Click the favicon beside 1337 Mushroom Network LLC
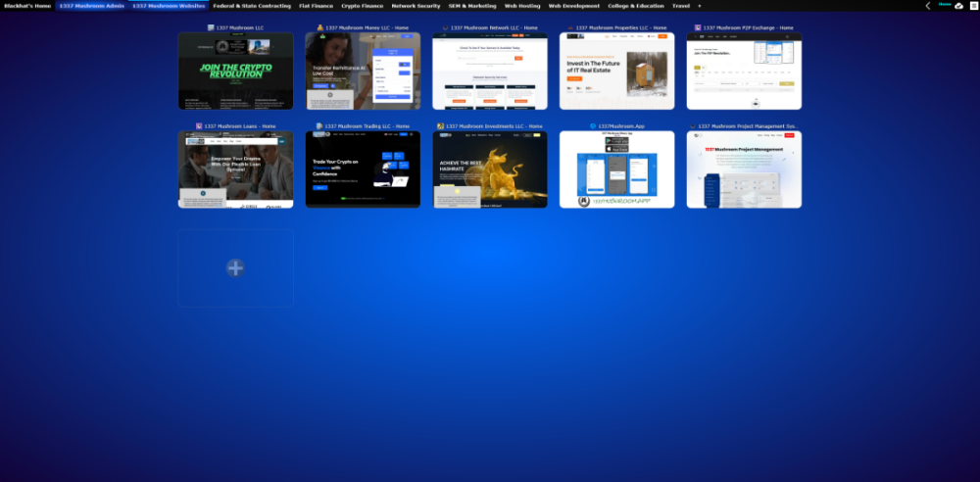The height and width of the screenshot is (482, 980). click(446, 27)
